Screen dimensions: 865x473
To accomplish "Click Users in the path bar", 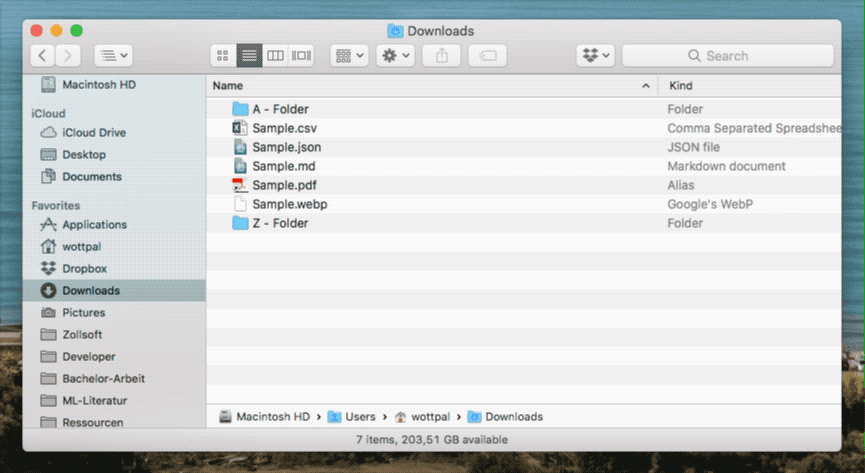I will pyautogui.click(x=352, y=417).
